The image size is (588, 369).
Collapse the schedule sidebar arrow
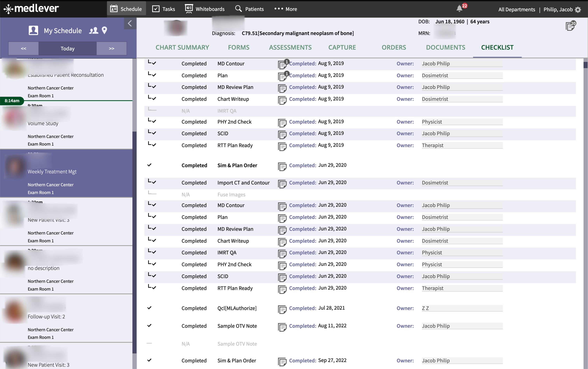click(130, 23)
